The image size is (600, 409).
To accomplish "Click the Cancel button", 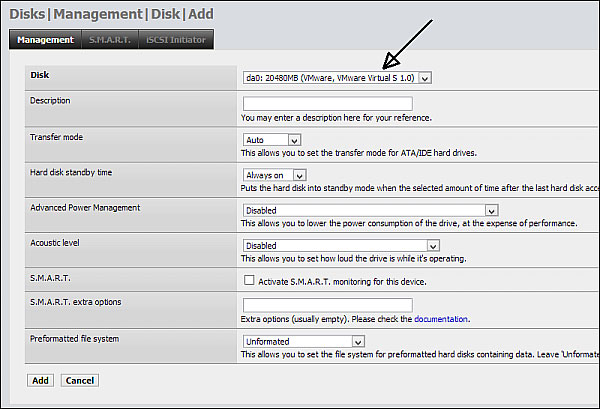I will (80, 380).
